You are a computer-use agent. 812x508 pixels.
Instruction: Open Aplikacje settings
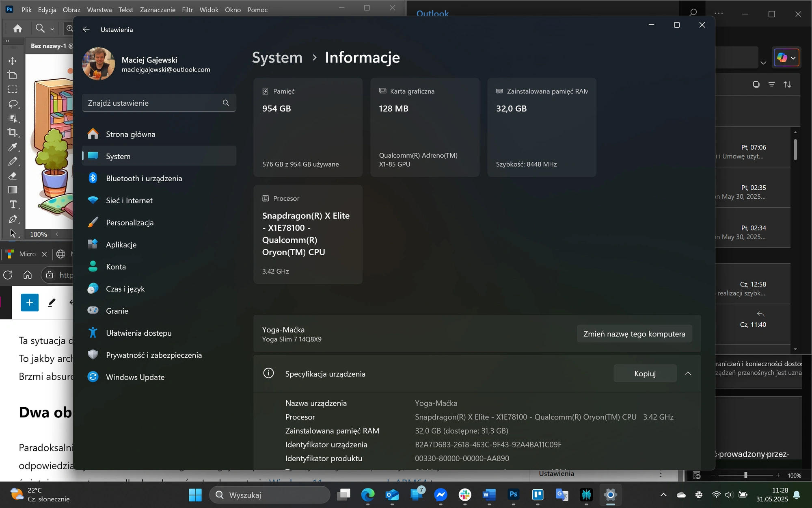click(159, 245)
